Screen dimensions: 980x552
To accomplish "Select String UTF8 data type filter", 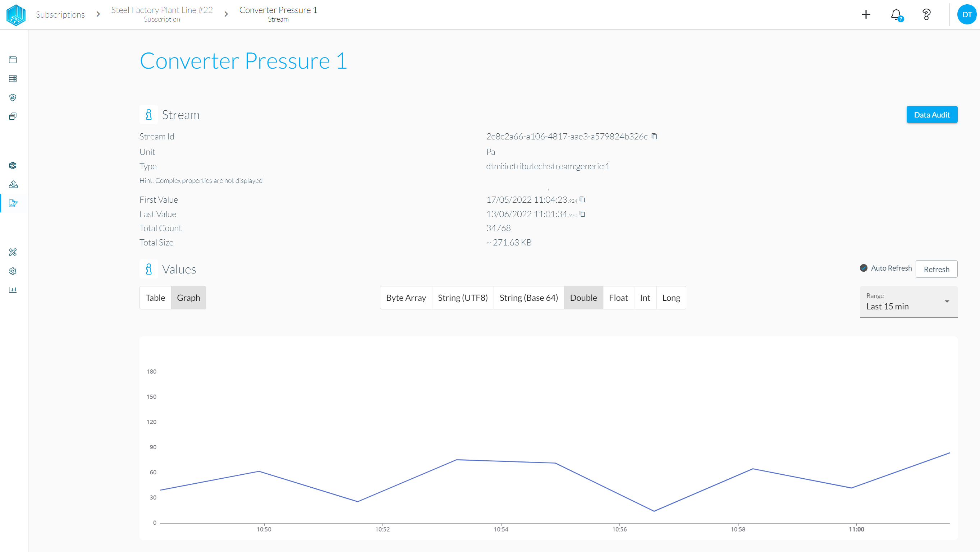I will [x=462, y=298].
